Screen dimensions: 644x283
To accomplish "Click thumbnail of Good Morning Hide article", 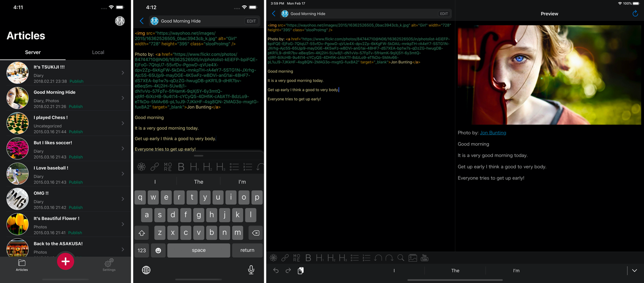I will point(18,98).
